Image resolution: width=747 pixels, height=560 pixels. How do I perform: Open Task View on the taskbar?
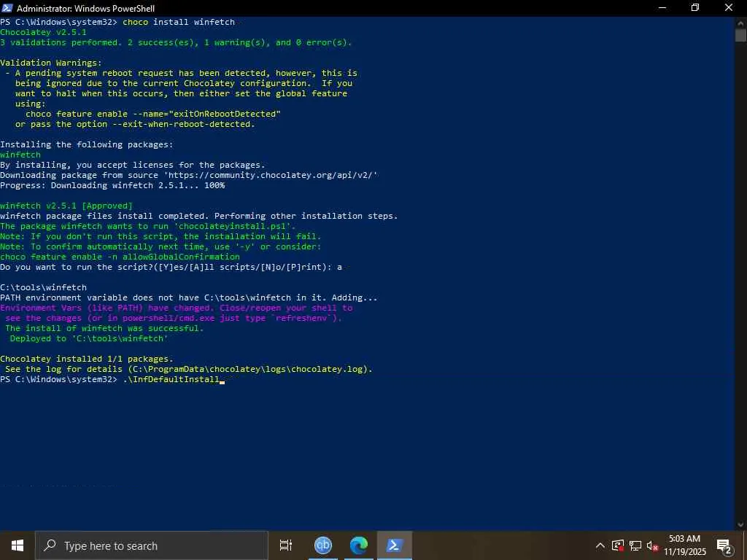pyautogui.click(x=286, y=545)
